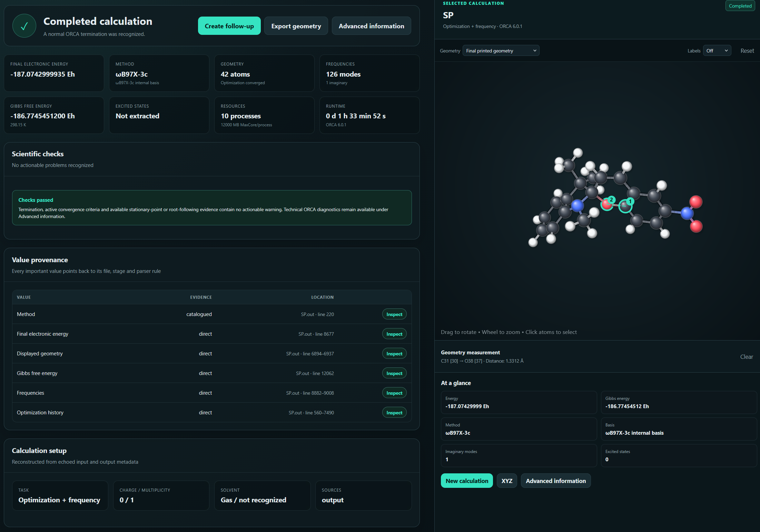
Task: Click the 42 atoms geometry card
Action: coord(264,73)
